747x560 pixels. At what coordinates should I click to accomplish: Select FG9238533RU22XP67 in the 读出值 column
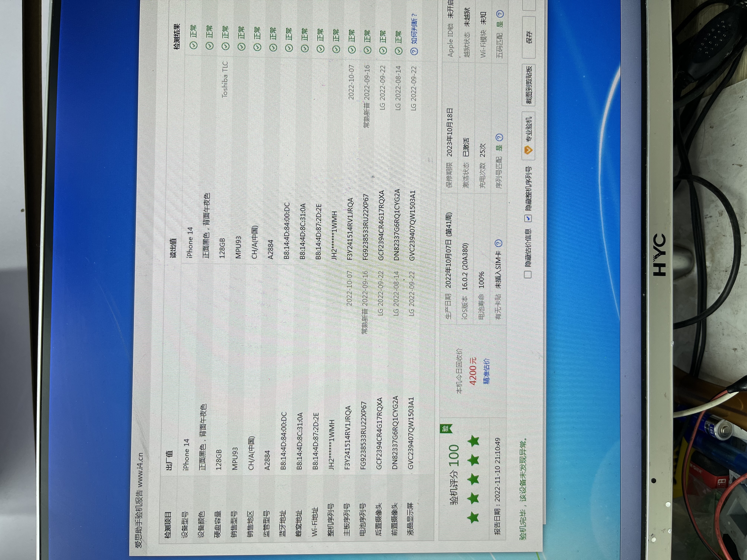pos(365,227)
